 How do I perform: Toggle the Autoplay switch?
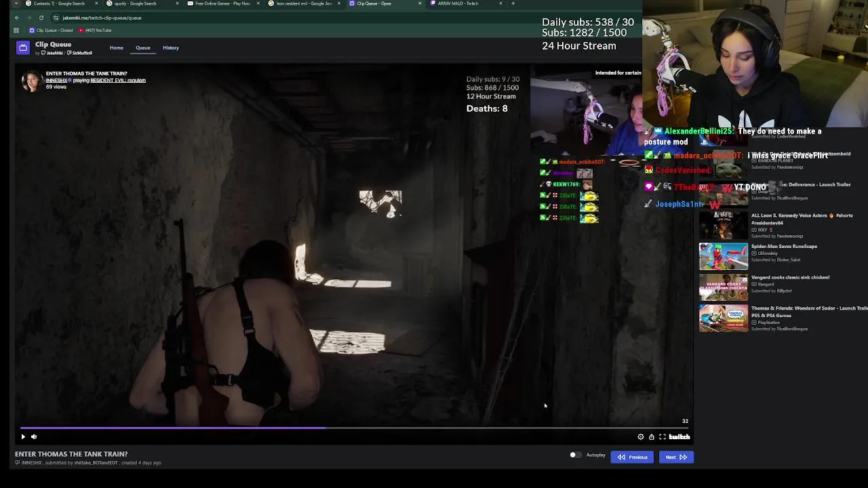pyautogui.click(x=575, y=455)
